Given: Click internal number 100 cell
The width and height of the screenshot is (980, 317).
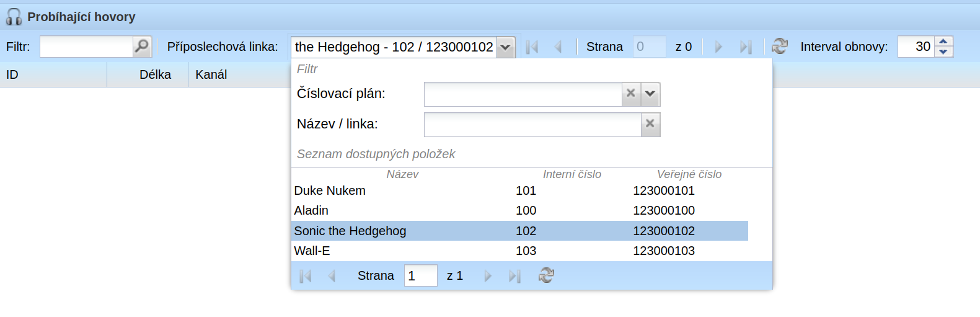Looking at the screenshot, I should pyautogui.click(x=526, y=210).
